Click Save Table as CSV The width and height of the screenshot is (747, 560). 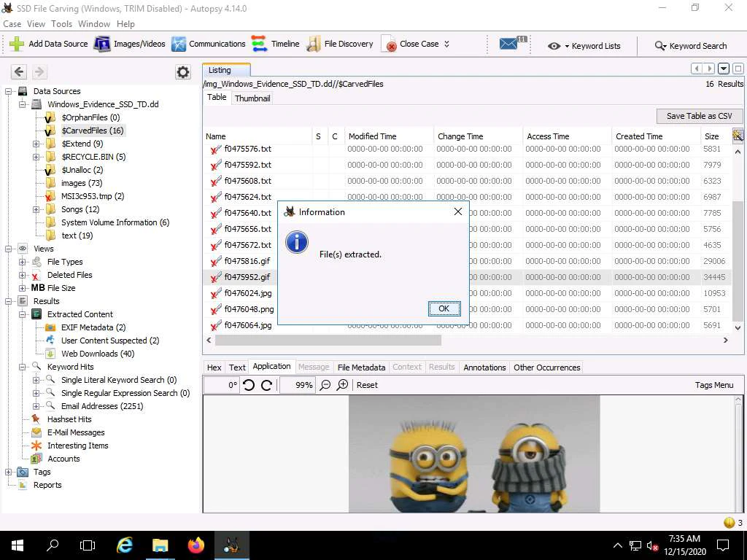coord(699,116)
